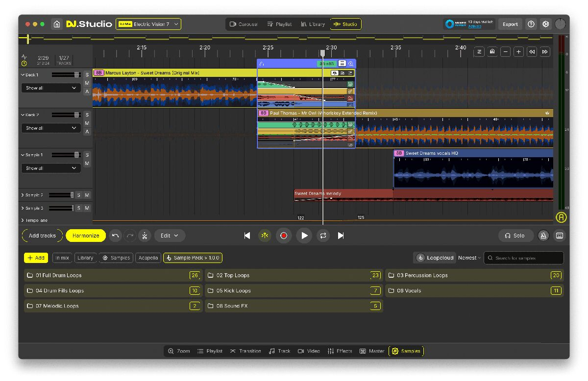
Task: Mute Deck 2 track
Action: point(87,123)
